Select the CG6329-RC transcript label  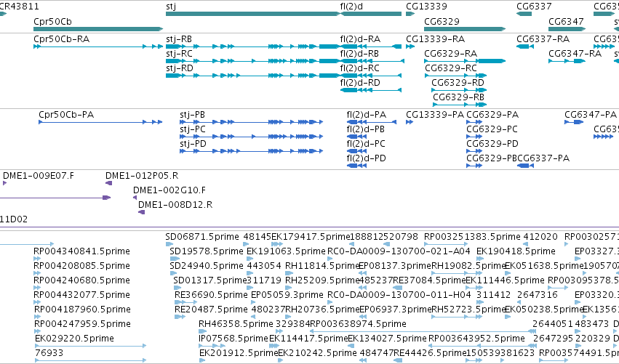point(451,68)
